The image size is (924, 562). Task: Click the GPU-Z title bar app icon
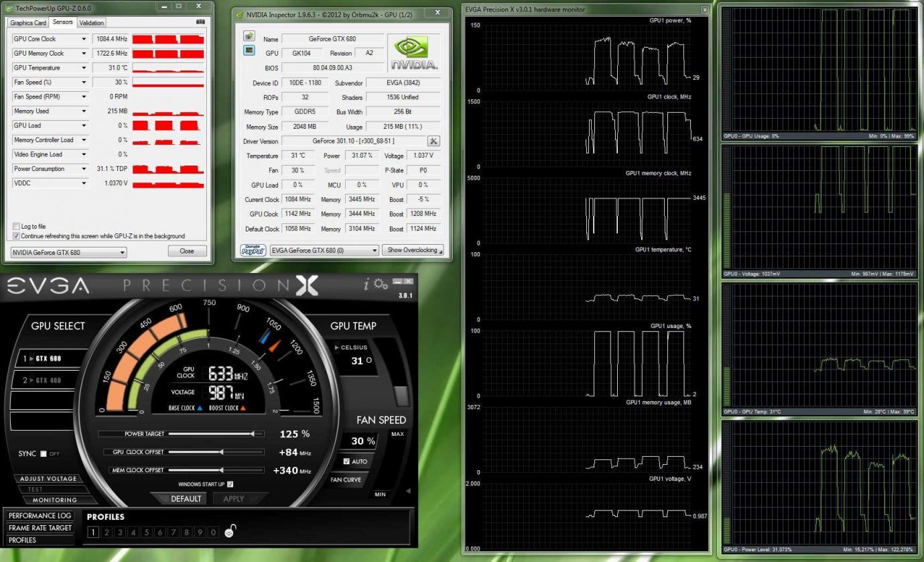[x=8, y=8]
